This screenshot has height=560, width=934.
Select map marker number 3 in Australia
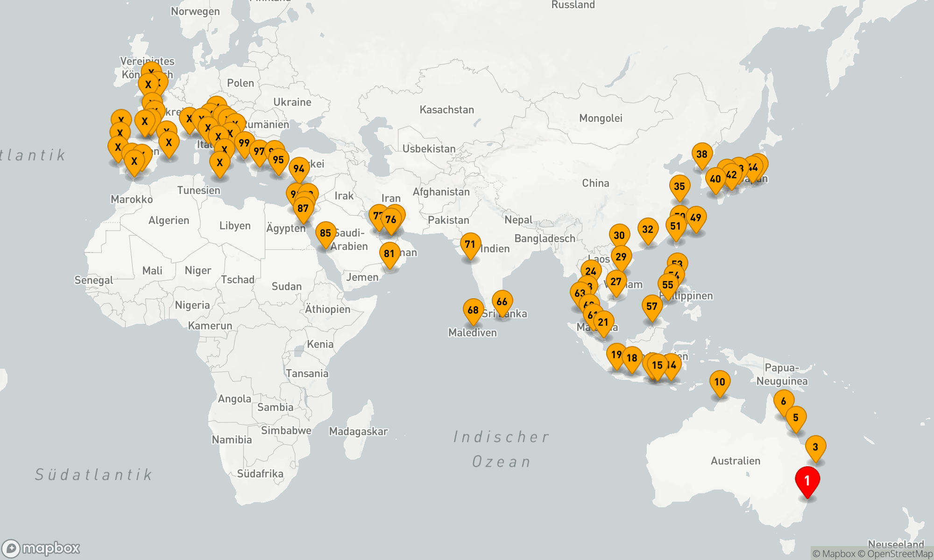pyautogui.click(x=815, y=447)
